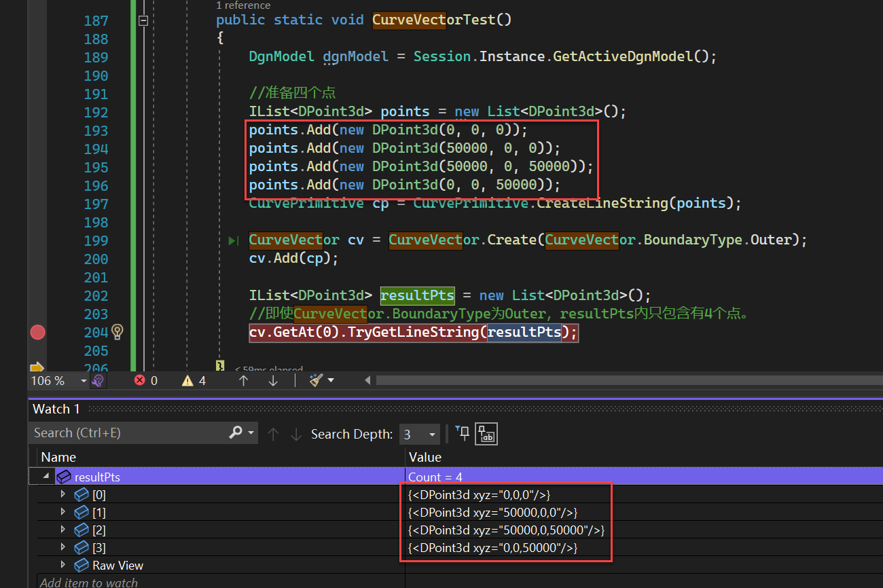The height and width of the screenshot is (588, 883).
Task: Click the red error count icon
Action: 140,380
